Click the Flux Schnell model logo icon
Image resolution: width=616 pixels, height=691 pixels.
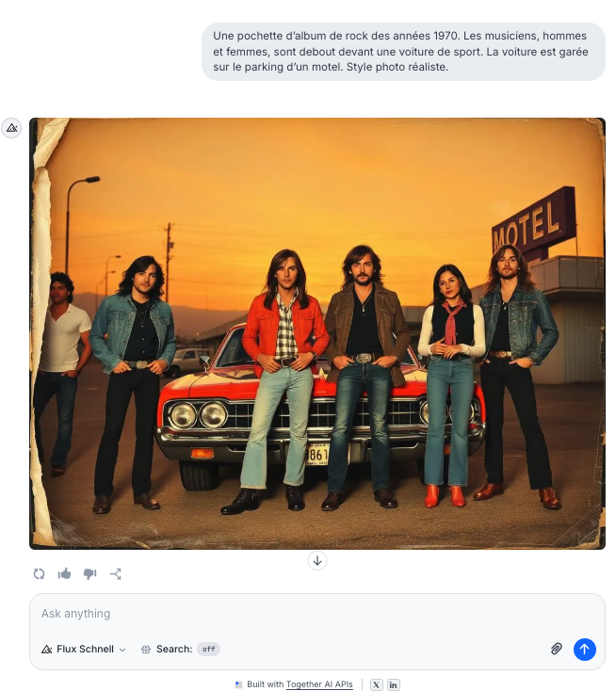pyautogui.click(x=47, y=649)
